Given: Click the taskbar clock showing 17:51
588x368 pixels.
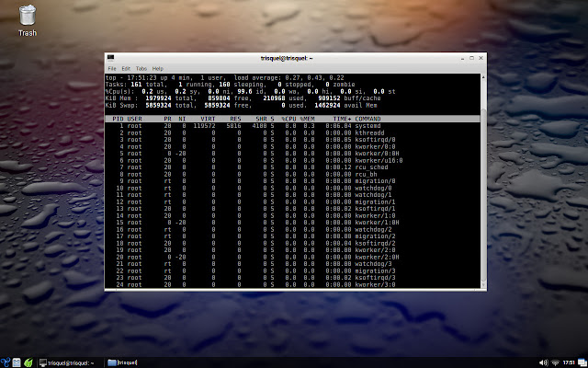Looking at the screenshot, I should point(569,362).
